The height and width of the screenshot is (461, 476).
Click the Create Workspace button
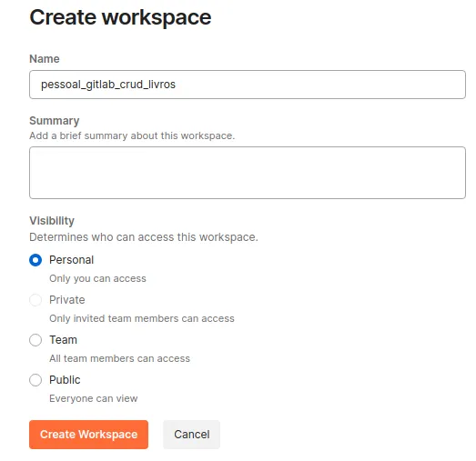(88, 435)
